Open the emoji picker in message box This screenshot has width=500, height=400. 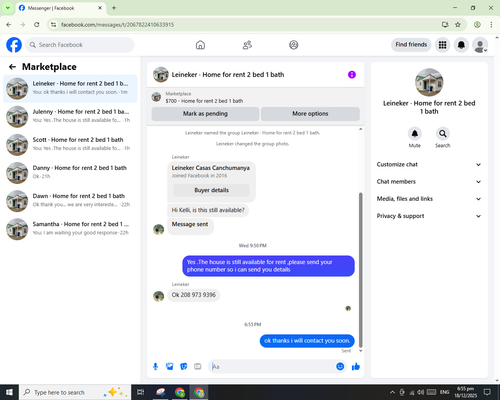340,366
